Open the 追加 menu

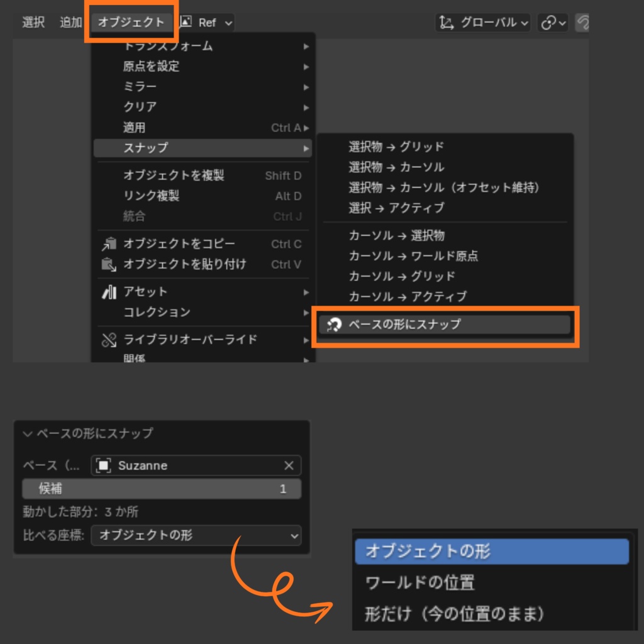pos(70,22)
